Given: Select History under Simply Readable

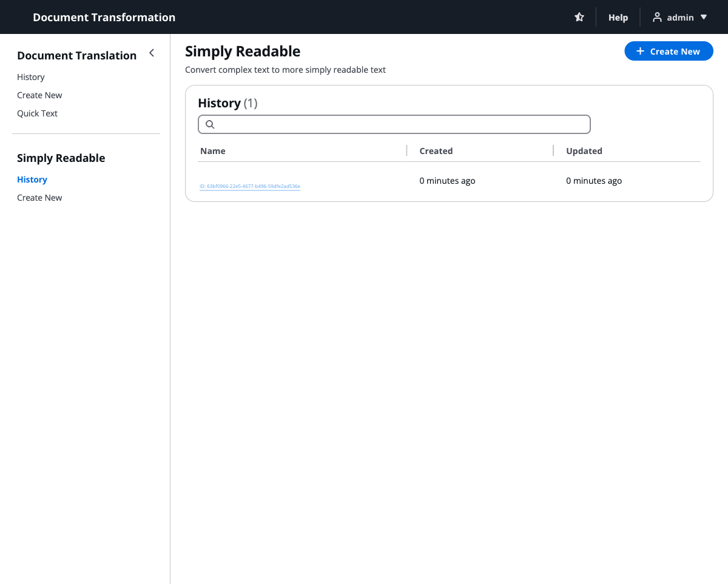Looking at the screenshot, I should tap(32, 180).
